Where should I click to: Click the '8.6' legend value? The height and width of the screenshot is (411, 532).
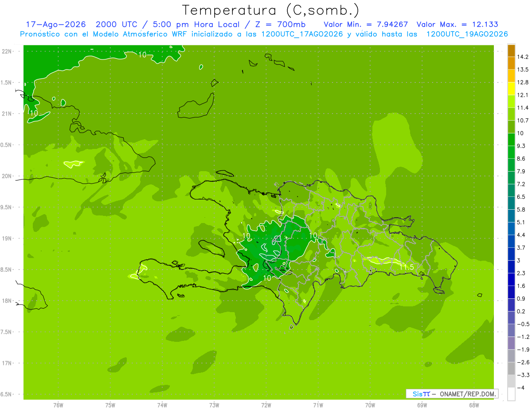521,159
